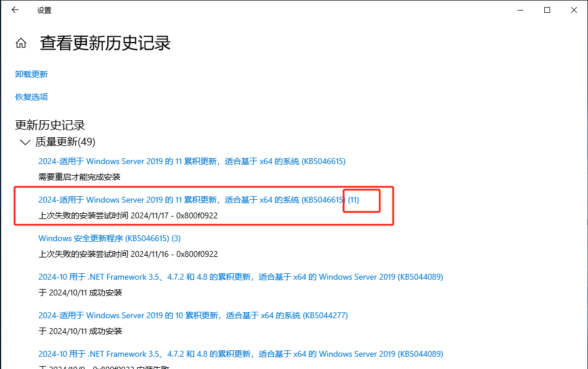Go back with the arrow icon
Image resolution: width=588 pixels, height=369 pixels.
15,10
